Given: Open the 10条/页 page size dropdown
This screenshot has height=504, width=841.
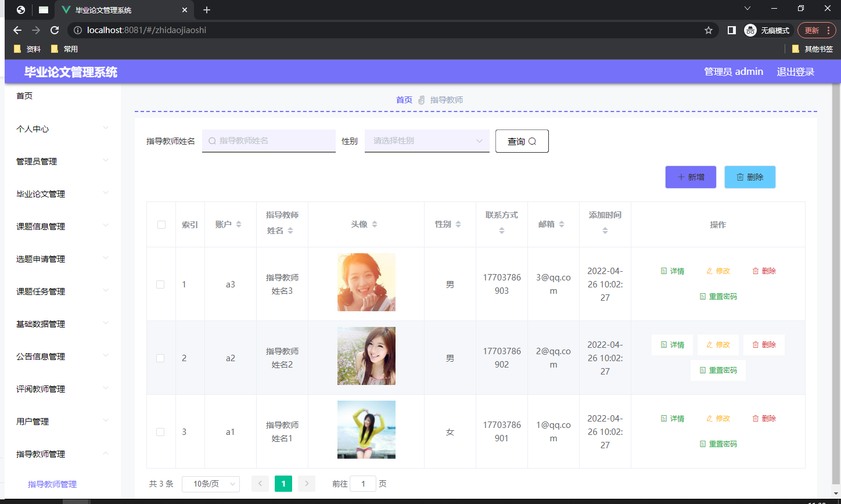Looking at the screenshot, I should (x=210, y=483).
